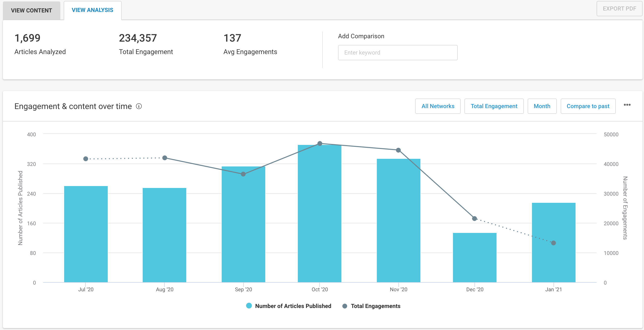
Task: Open the All Networks dropdown
Action: click(438, 106)
